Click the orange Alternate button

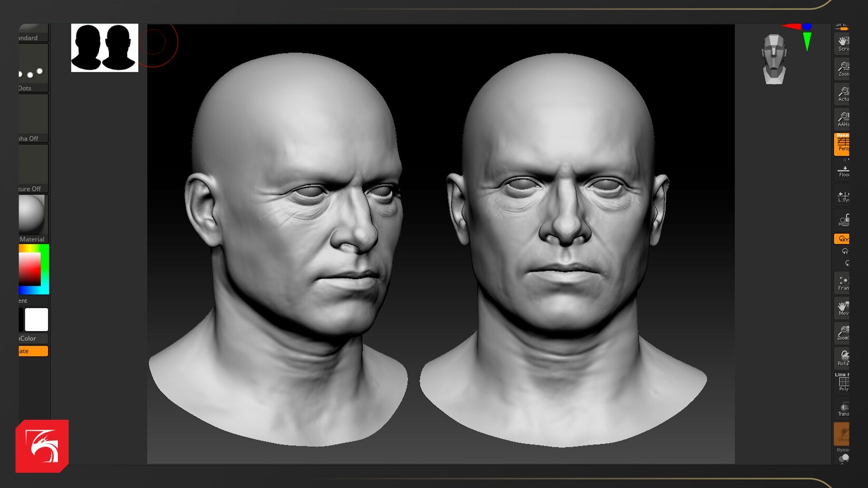(x=33, y=351)
